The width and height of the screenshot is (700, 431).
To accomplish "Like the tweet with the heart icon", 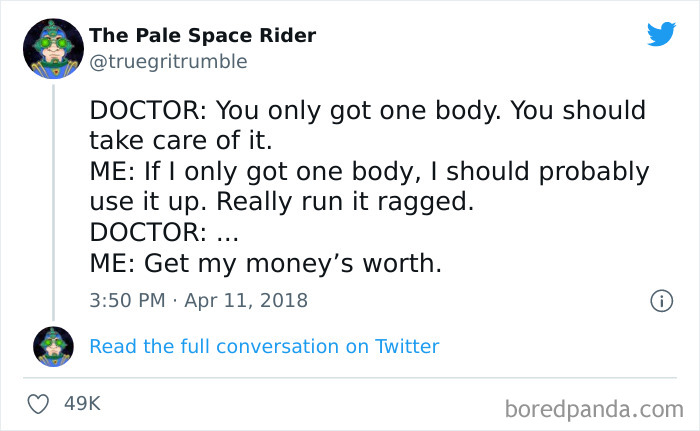I will click(39, 404).
